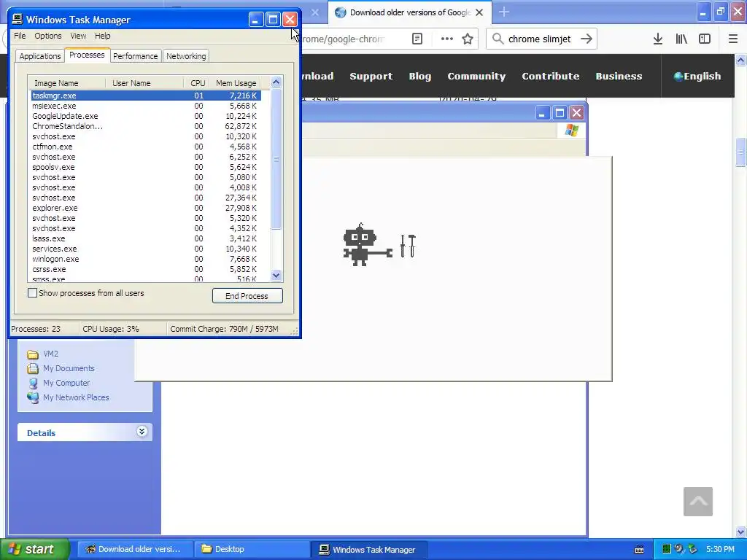The width and height of the screenshot is (747, 560).
Task: Open the Firefox library icon
Action: (x=681, y=39)
